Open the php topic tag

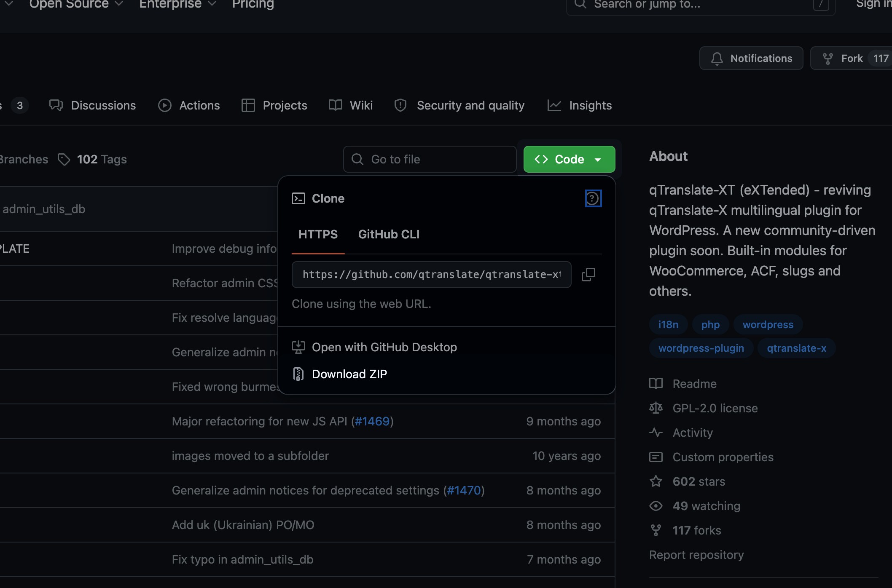710,324
